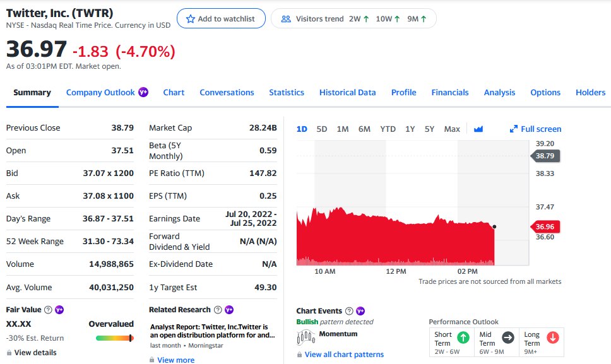The width and height of the screenshot is (611, 364).
Task: Click the Volume value 14,988,865
Action: 112,264
